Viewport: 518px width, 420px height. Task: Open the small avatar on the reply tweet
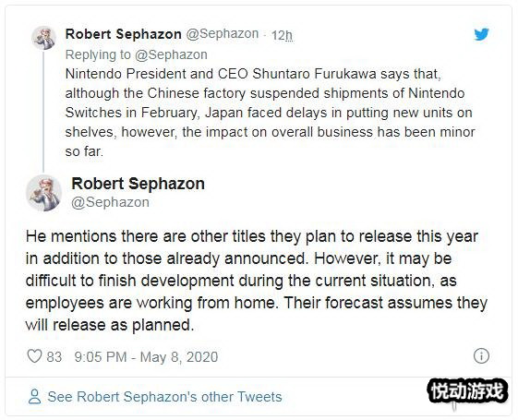tap(43, 38)
